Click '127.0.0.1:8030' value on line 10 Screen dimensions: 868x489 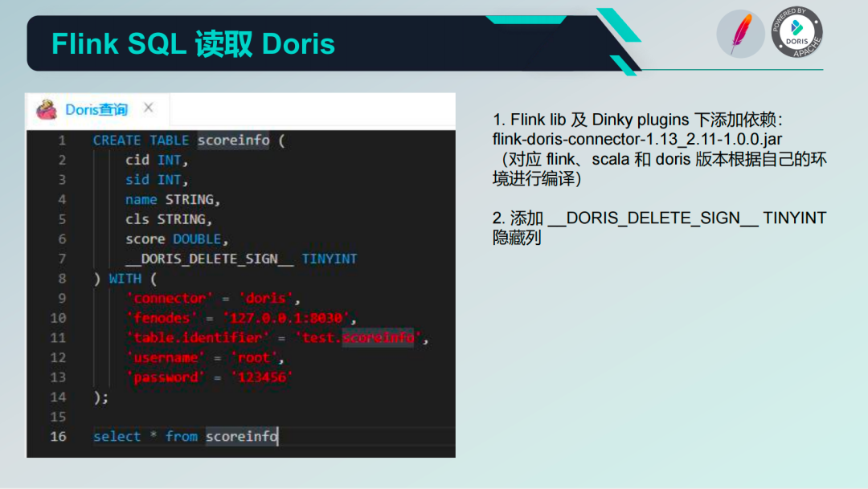click(x=286, y=318)
